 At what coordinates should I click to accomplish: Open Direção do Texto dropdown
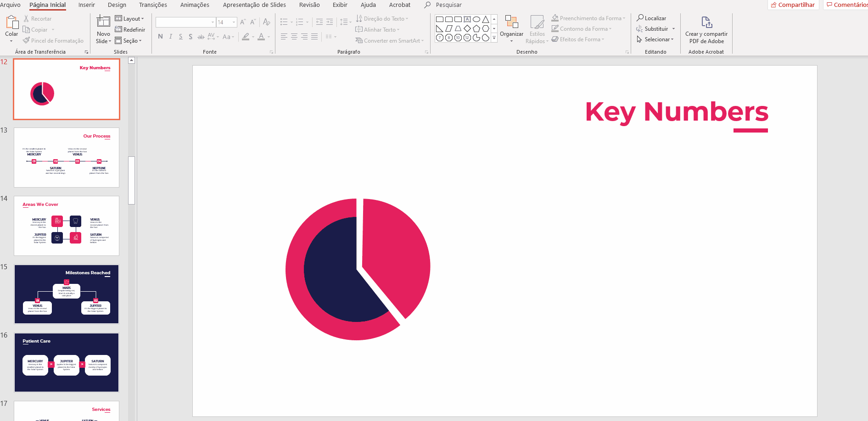click(x=382, y=19)
